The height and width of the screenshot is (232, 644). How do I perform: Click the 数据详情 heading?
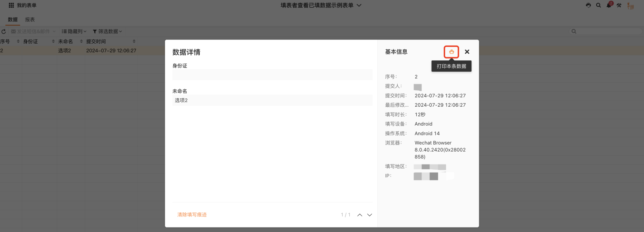click(x=186, y=52)
